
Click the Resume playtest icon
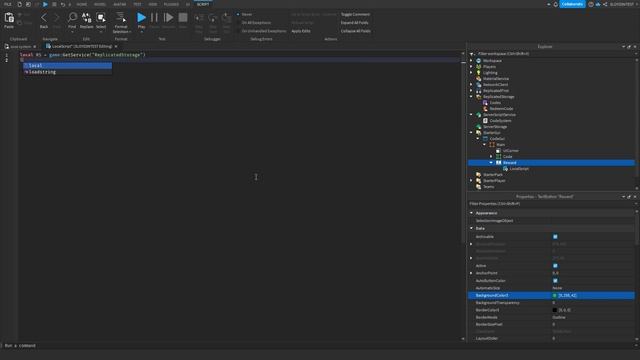point(168,17)
